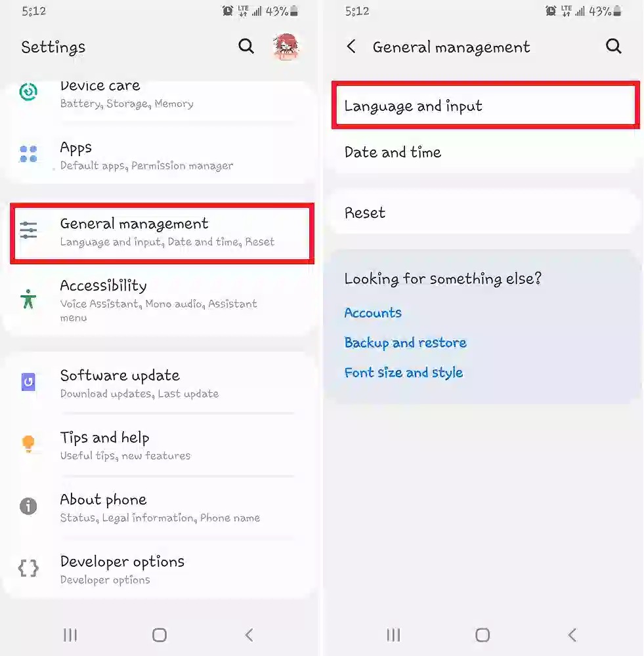Tap the Accessibility person icon

click(x=28, y=299)
